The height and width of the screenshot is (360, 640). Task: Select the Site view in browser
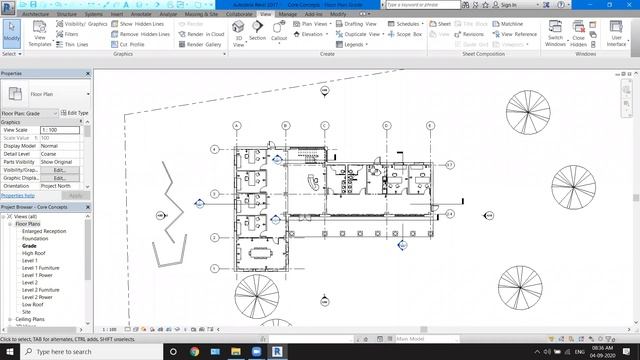click(26, 312)
